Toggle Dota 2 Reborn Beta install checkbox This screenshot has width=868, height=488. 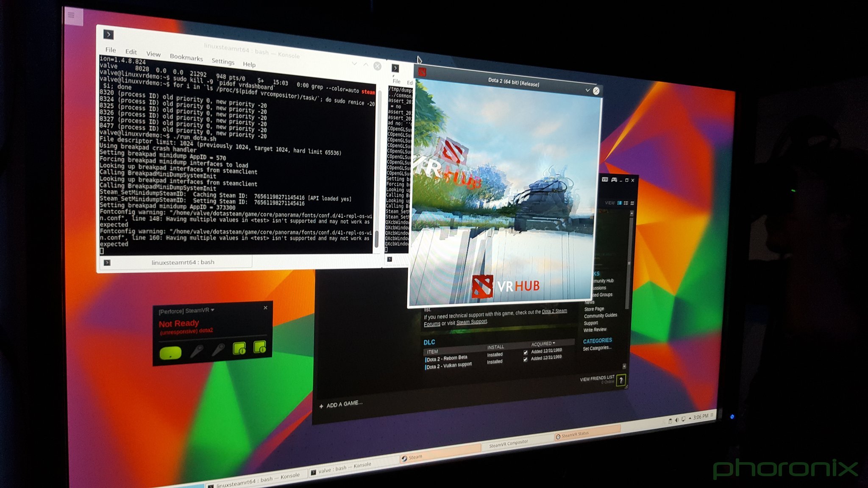tap(526, 352)
